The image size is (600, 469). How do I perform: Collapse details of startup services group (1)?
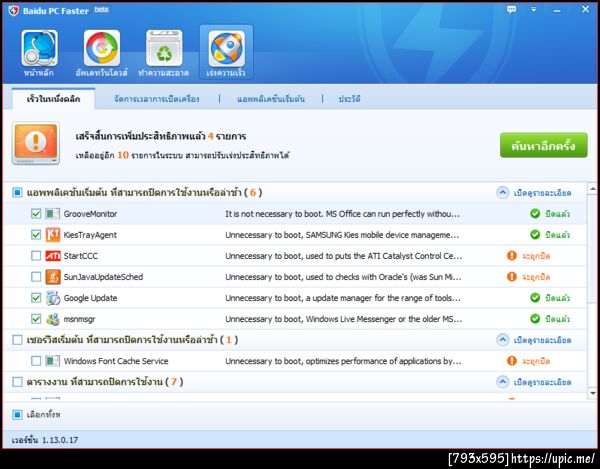533,340
